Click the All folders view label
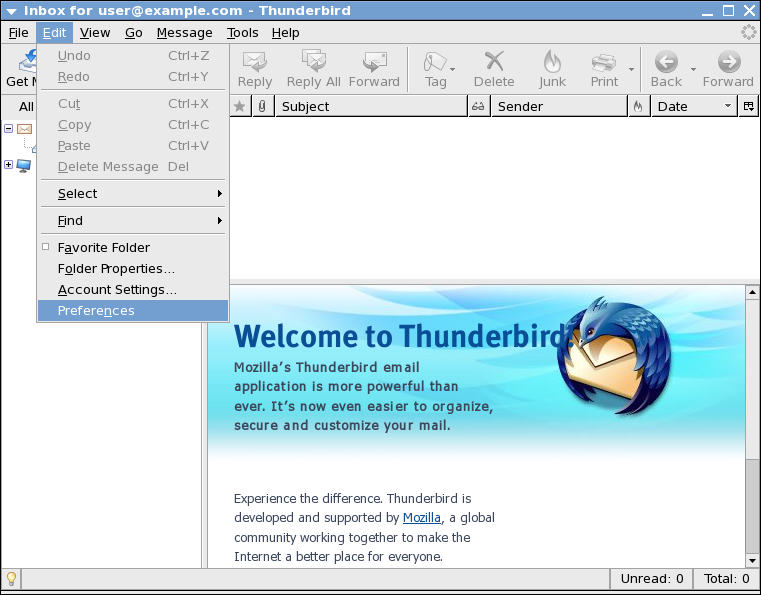The width and height of the screenshot is (761, 595). 26,107
